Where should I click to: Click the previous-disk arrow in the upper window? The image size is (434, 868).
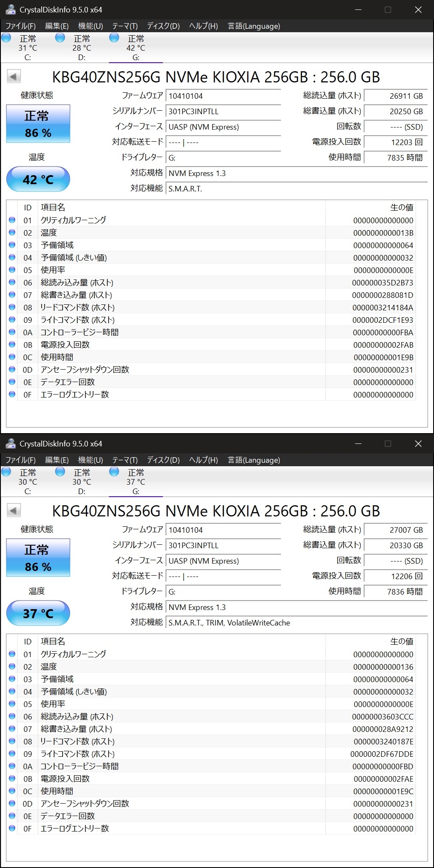tap(14, 77)
